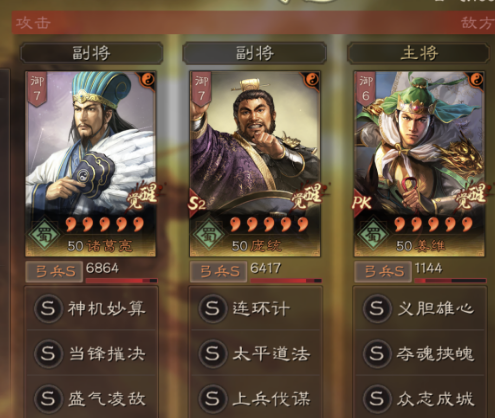Tap the 主将 header above 姜维

tap(419, 53)
